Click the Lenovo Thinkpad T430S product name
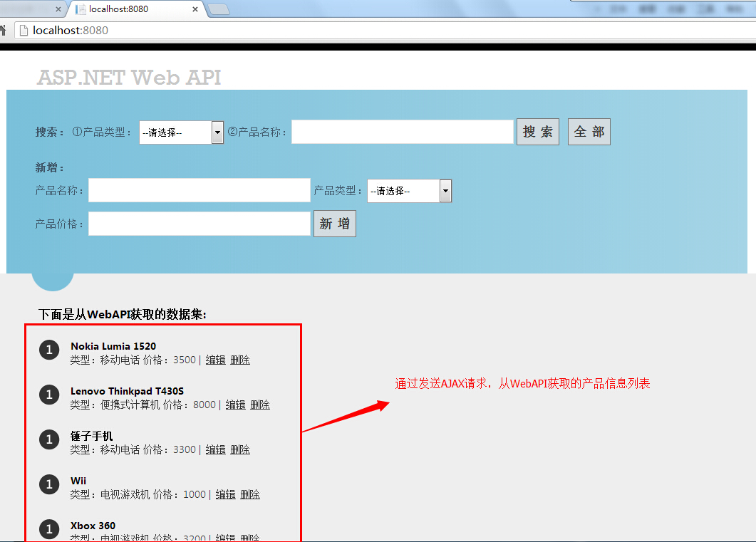Image resolution: width=756 pixels, height=542 pixels. click(128, 391)
